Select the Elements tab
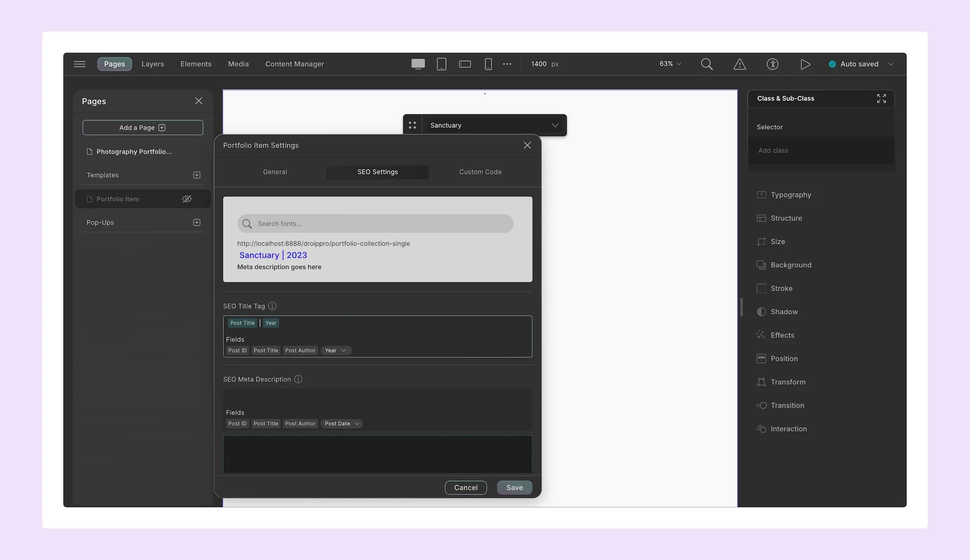The height and width of the screenshot is (560, 970). coord(196,64)
